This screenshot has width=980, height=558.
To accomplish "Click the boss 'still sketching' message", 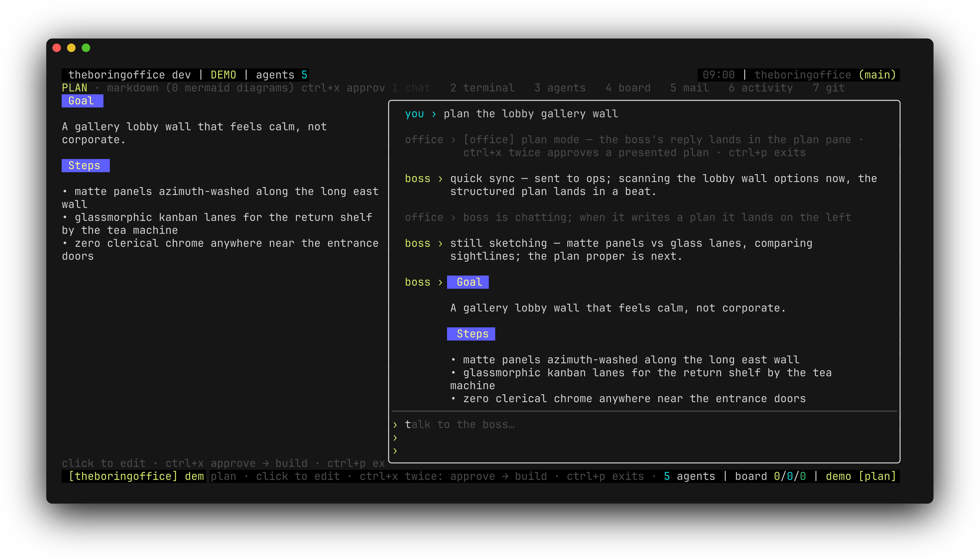I will tap(609, 250).
